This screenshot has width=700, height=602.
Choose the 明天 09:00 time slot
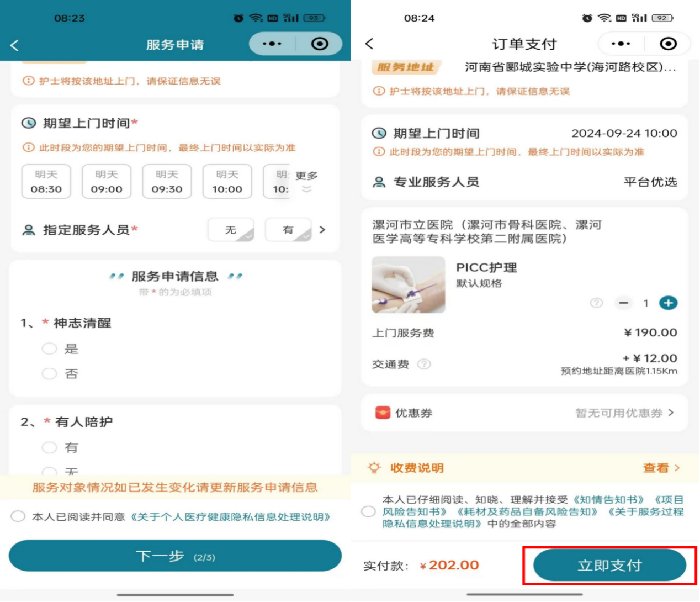pos(107,182)
